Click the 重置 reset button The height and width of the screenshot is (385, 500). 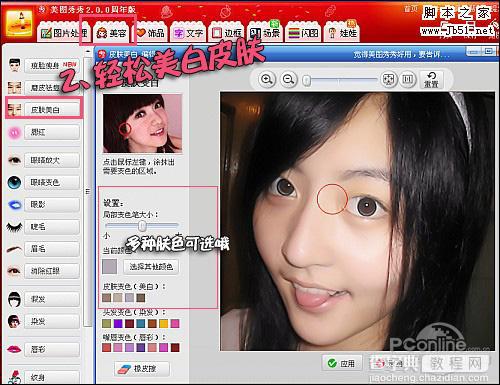point(431,80)
